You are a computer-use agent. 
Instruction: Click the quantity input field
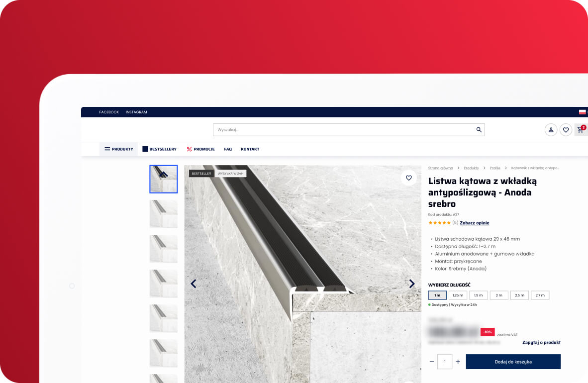(445, 362)
